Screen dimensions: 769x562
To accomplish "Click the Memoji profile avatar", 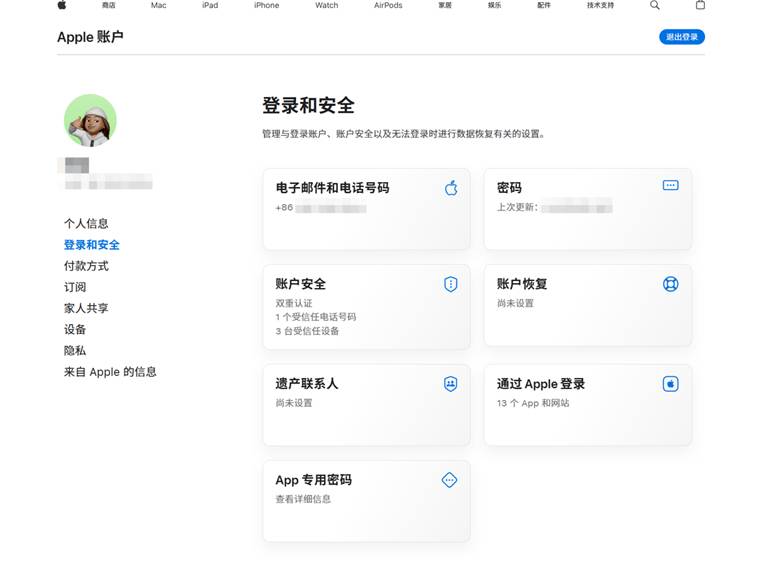I will point(90,120).
